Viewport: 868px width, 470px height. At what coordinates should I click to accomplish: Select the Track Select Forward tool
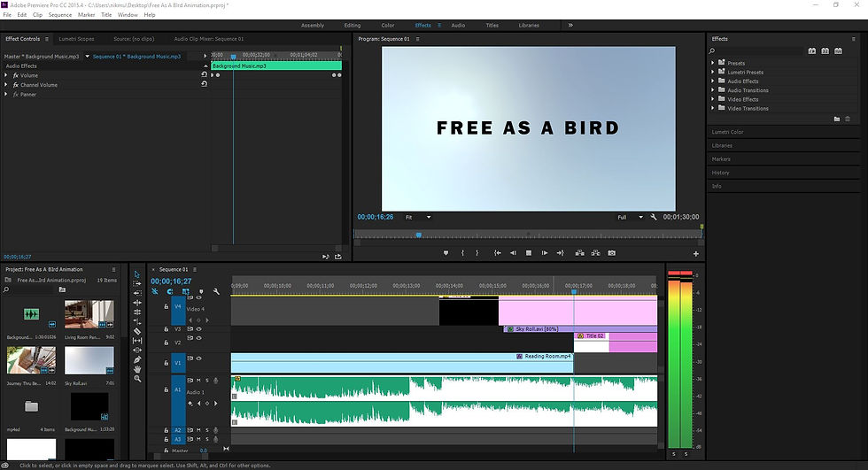[x=137, y=283]
